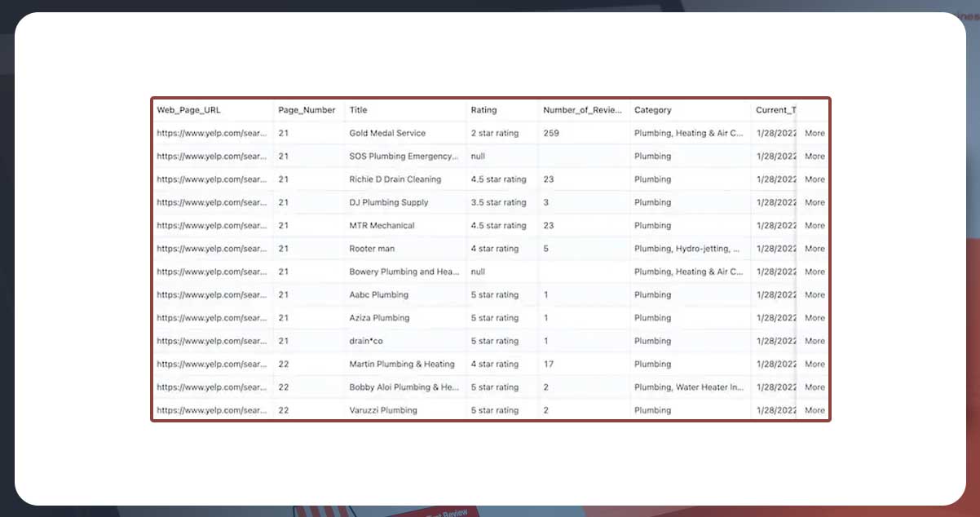Click More for Martin Plumbing & Heating
Image resolution: width=980 pixels, height=517 pixels.
coord(814,364)
